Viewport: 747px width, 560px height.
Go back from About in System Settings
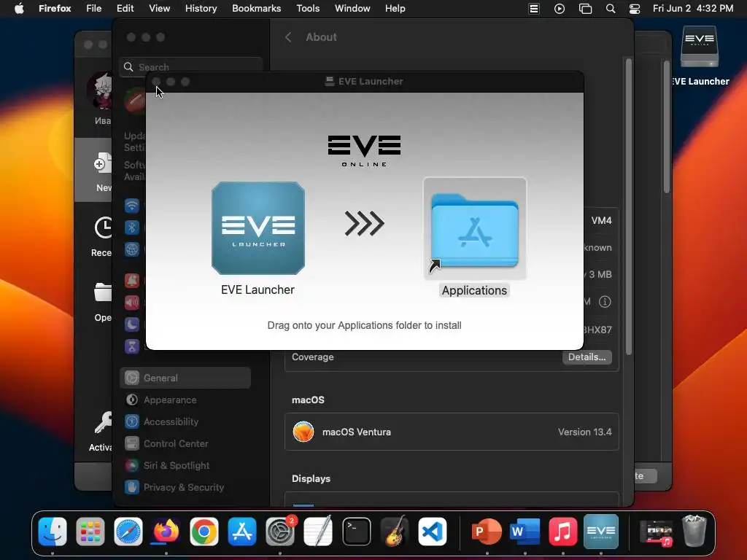pos(288,37)
